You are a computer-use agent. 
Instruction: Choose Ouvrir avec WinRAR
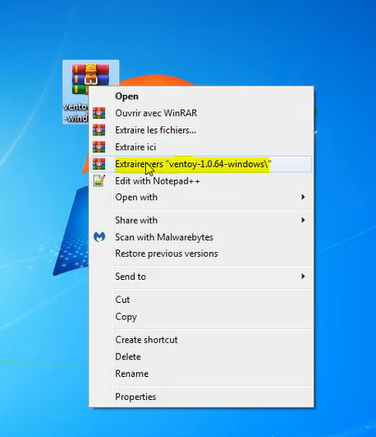click(x=201, y=113)
